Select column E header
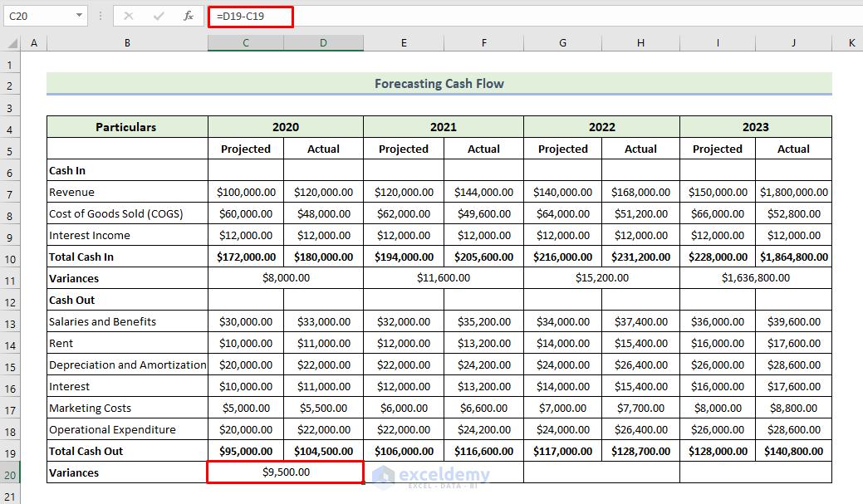The height and width of the screenshot is (504, 863). click(404, 43)
